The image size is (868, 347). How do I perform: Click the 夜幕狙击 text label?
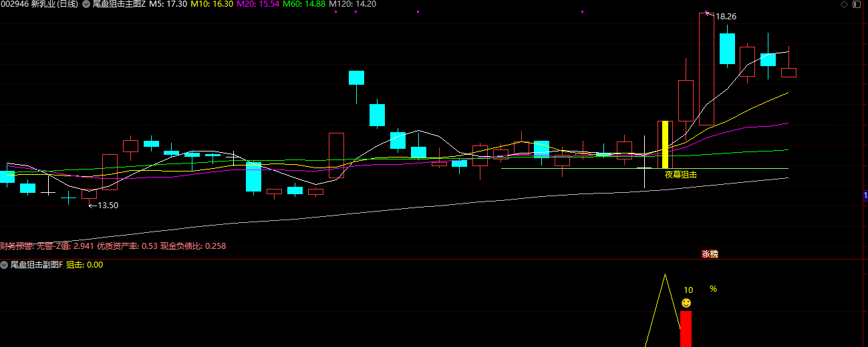click(680, 175)
